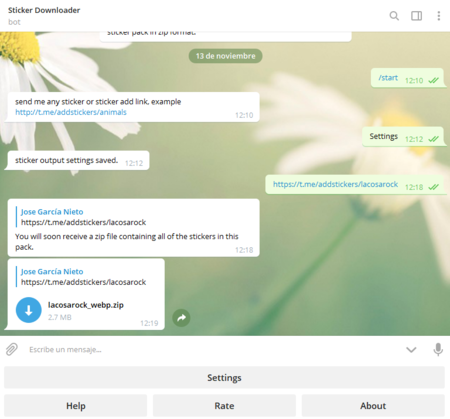Focus the Escribe un mensaje input field
This screenshot has width=450, height=419.
pyautogui.click(x=213, y=350)
